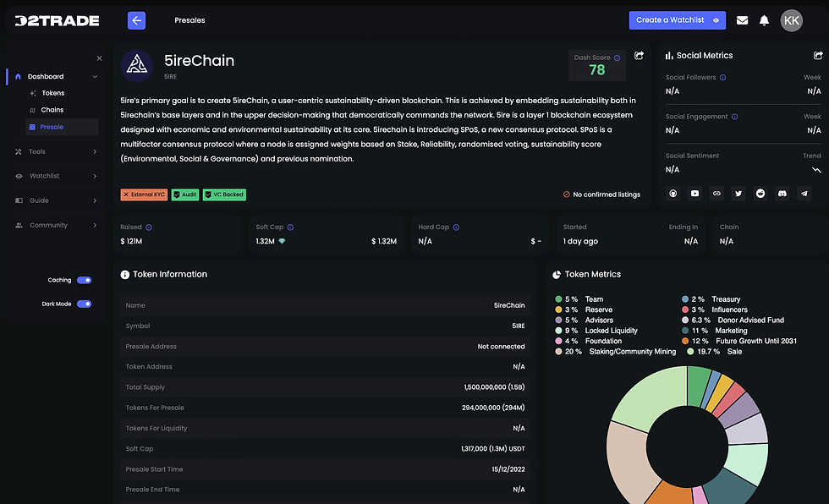The height and width of the screenshot is (504, 829).
Task: Share the Social Metrics panel
Action: (818, 56)
